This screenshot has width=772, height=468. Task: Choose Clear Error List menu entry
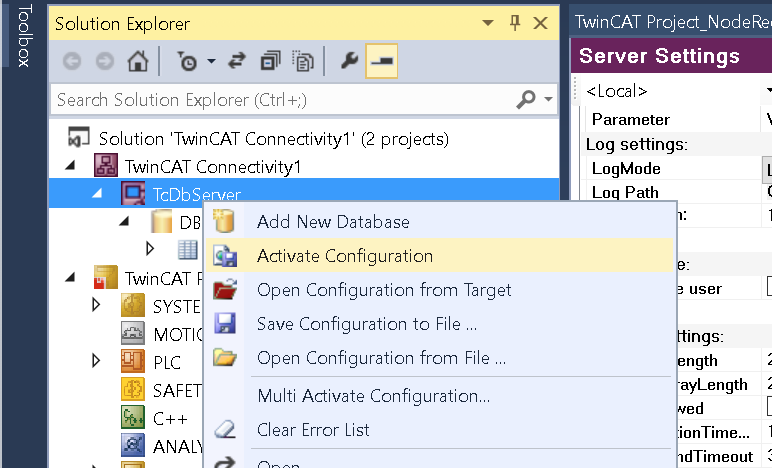click(x=440, y=430)
